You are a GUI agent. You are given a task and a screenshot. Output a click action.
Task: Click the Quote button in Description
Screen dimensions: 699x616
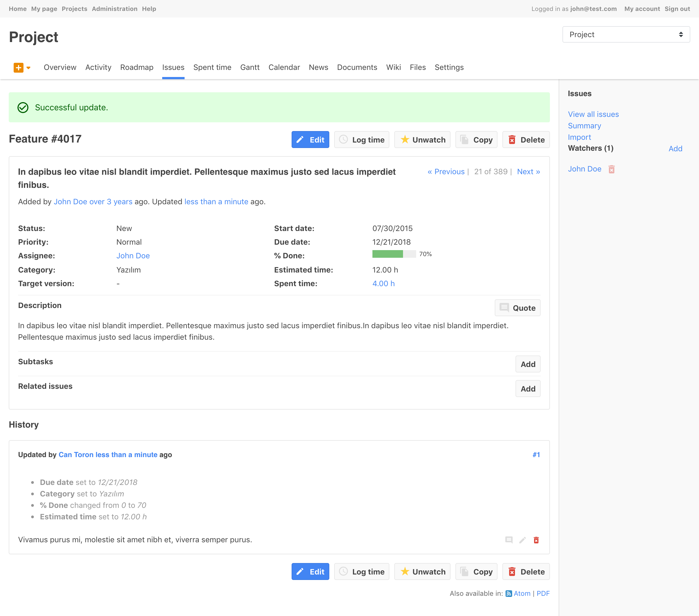(x=517, y=308)
